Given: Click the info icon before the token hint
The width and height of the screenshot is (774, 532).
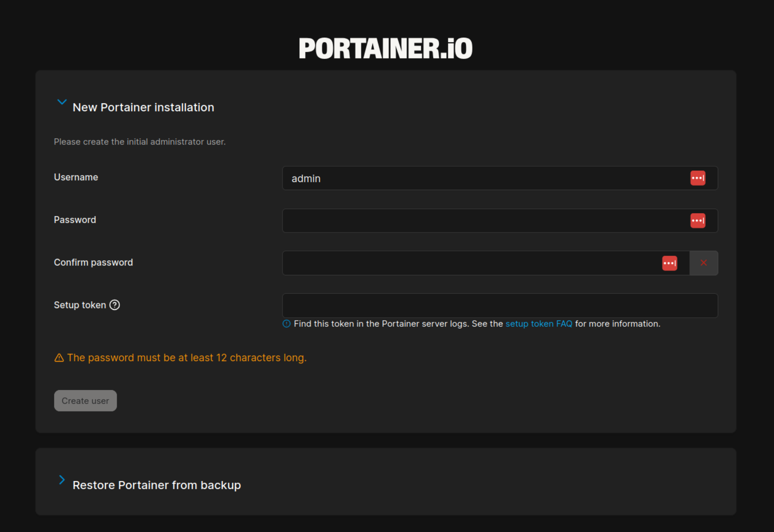Looking at the screenshot, I should [287, 324].
